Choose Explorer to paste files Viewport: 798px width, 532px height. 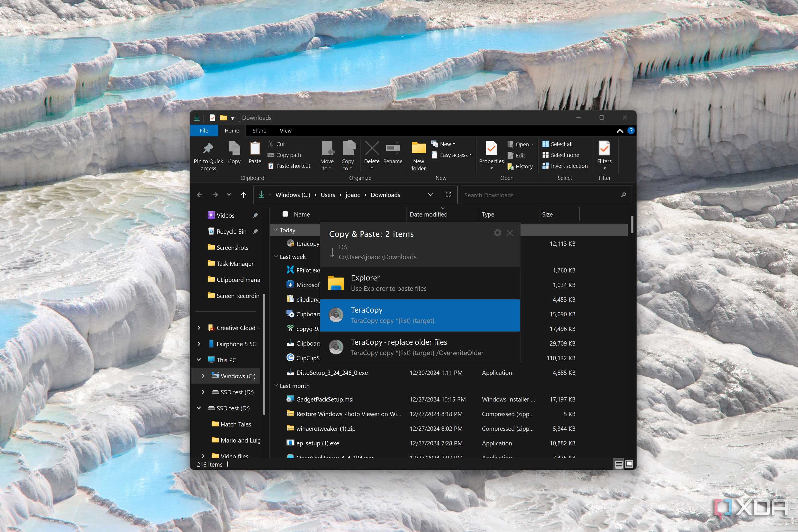tap(420, 283)
